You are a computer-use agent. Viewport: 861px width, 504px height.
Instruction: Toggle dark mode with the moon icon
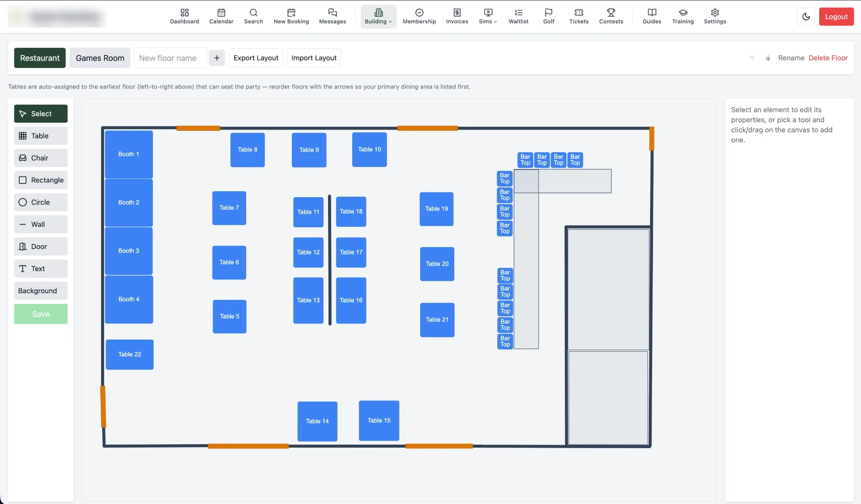[806, 17]
